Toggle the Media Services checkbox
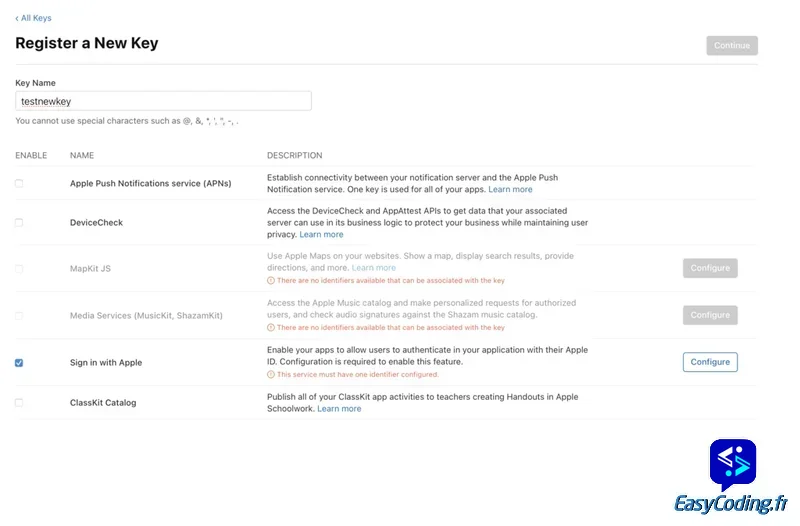Viewport: 800px width, 526px height. pos(19,316)
